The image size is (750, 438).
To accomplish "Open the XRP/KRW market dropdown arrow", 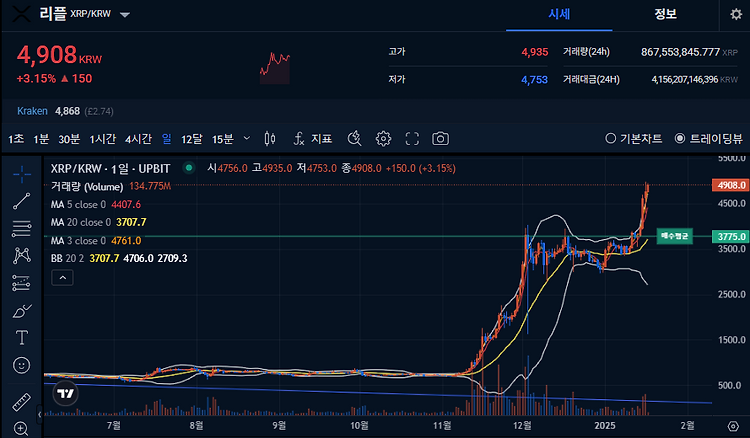I will coord(125,15).
